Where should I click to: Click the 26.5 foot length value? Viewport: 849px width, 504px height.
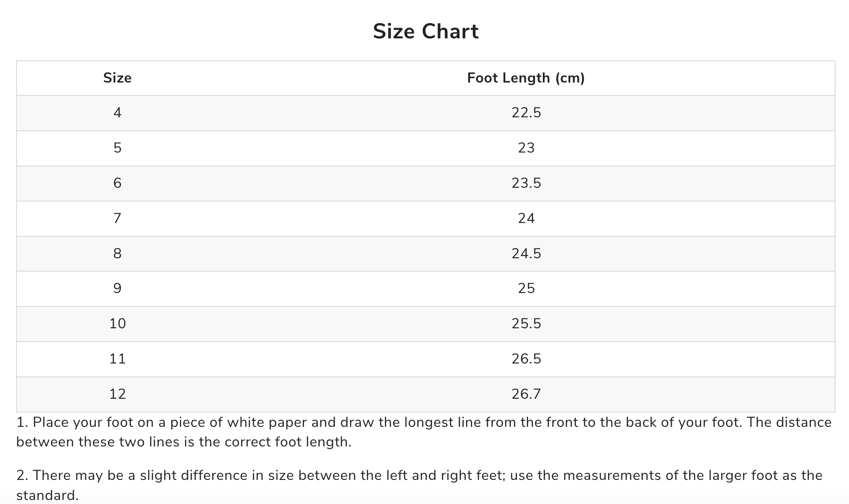click(x=526, y=359)
